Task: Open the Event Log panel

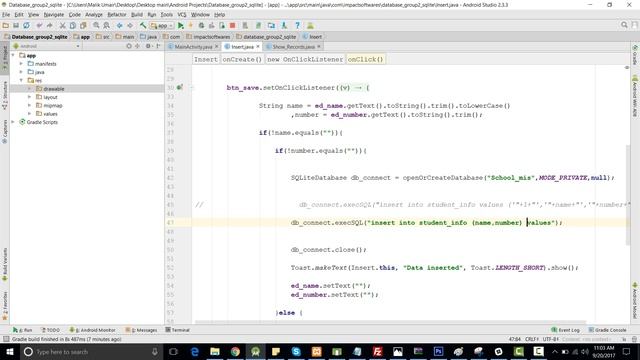Action: pos(566,330)
